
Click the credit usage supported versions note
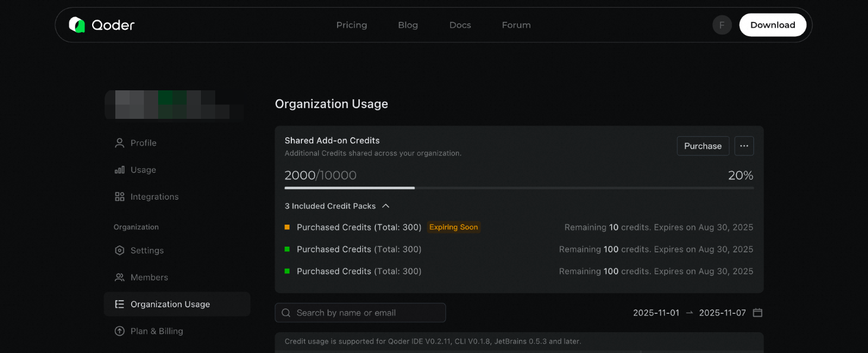(433, 341)
